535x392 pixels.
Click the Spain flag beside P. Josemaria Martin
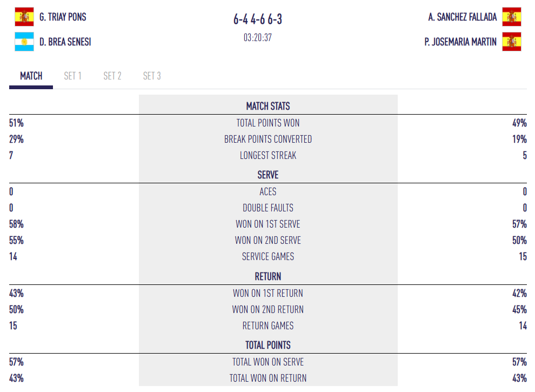[511, 42]
